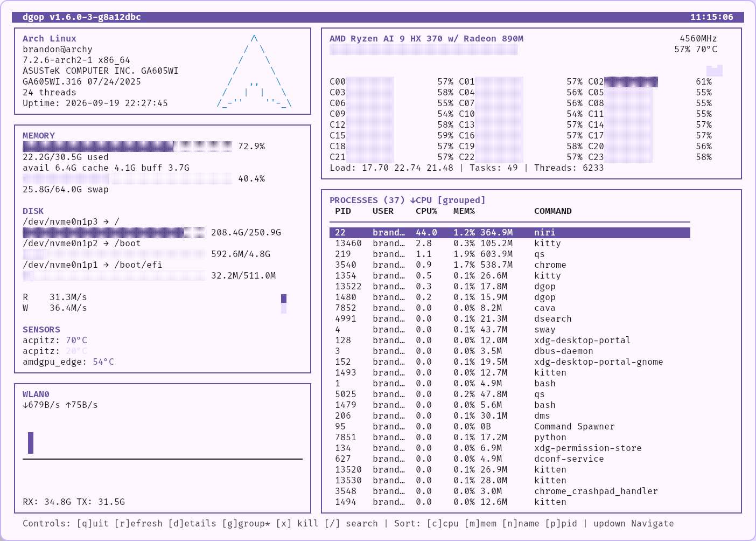Click the amdgpu_edge 54°C sensor reading

point(68,362)
